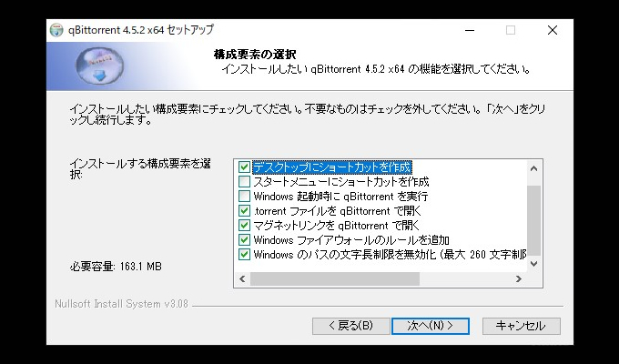Minimize the qBittorrent setup window
The image size is (619, 364).
(x=470, y=30)
